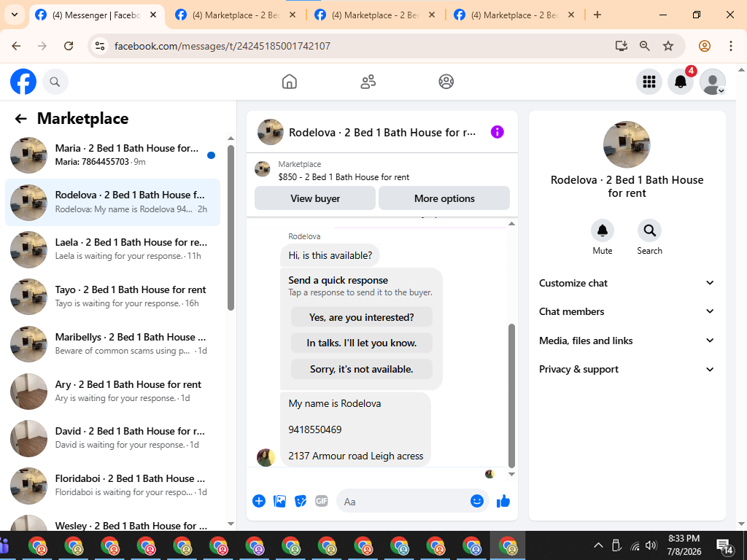Screen dimensions: 747x560
Task: Click the More options button
Action: point(444,198)
